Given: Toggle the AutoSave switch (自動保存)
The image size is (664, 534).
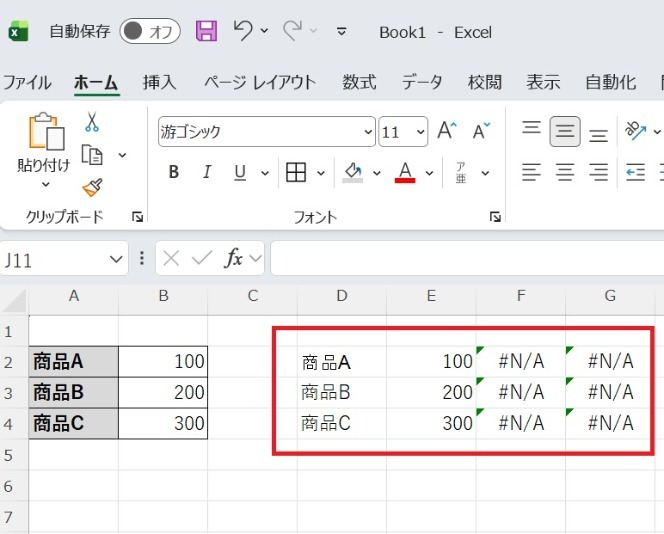Looking at the screenshot, I should (150, 31).
